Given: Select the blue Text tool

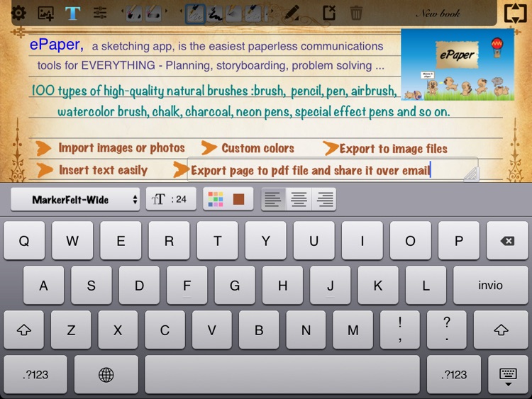Looking at the screenshot, I should point(72,13).
